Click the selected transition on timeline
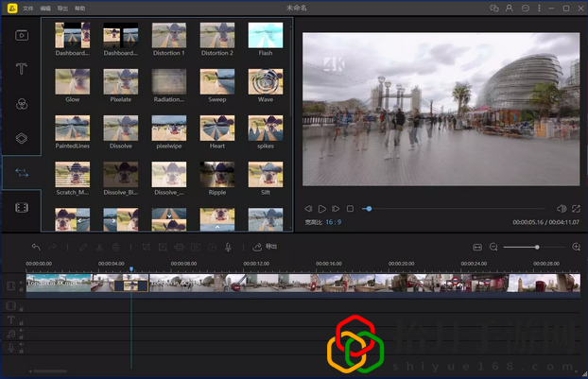This screenshot has height=379, width=588. click(x=130, y=285)
